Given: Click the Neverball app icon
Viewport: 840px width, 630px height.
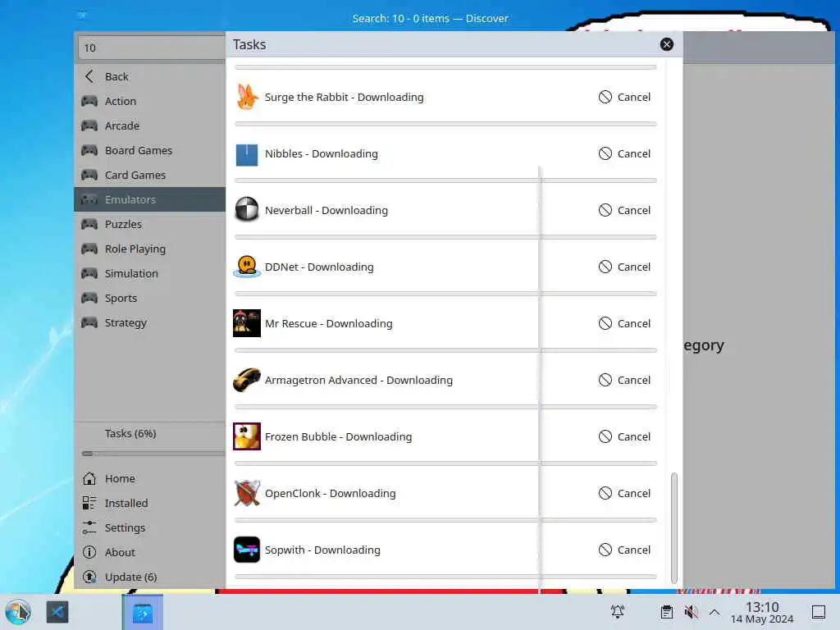Looking at the screenshot, I should (x=247, y=210).
